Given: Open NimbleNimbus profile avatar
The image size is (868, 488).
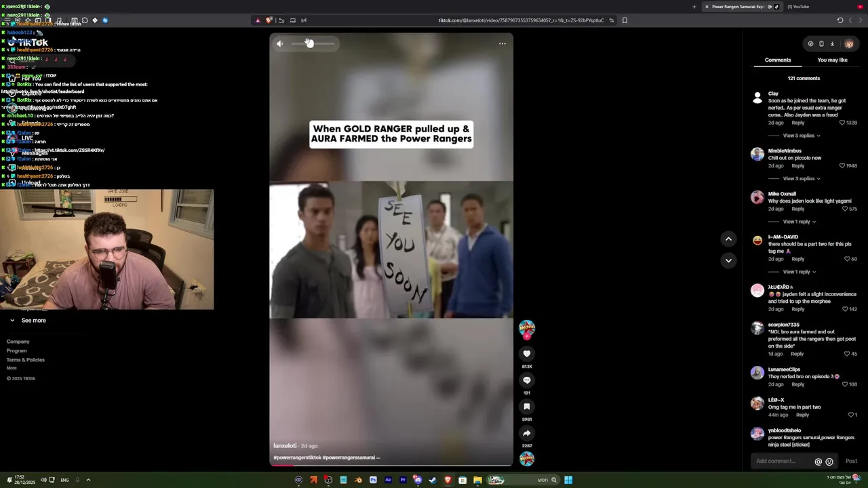Looking at the screenshot, I should click(757, 154).
